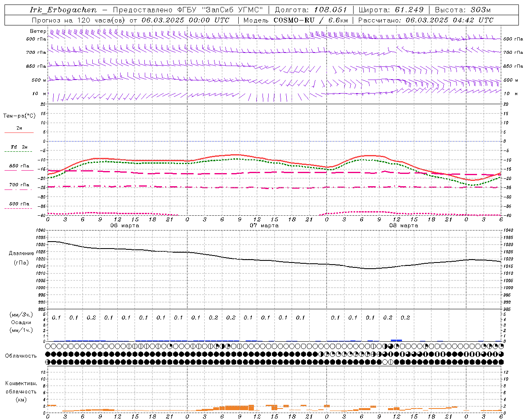
Task: Click the "2м" temperature legend entry
Action: click(19, 128)
